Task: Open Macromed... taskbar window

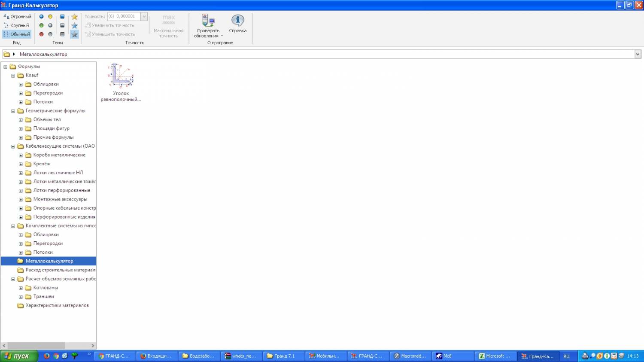Action: tap(411, 356)
